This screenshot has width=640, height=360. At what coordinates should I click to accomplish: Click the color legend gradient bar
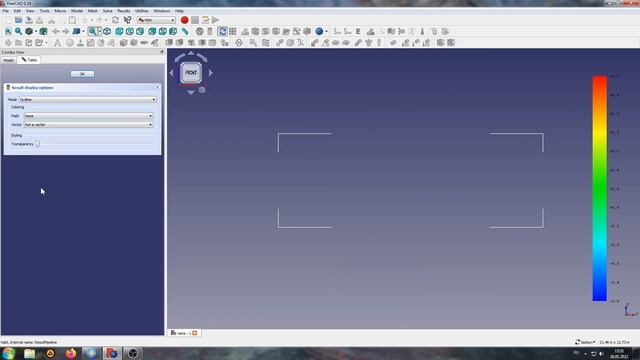(600, 189)
